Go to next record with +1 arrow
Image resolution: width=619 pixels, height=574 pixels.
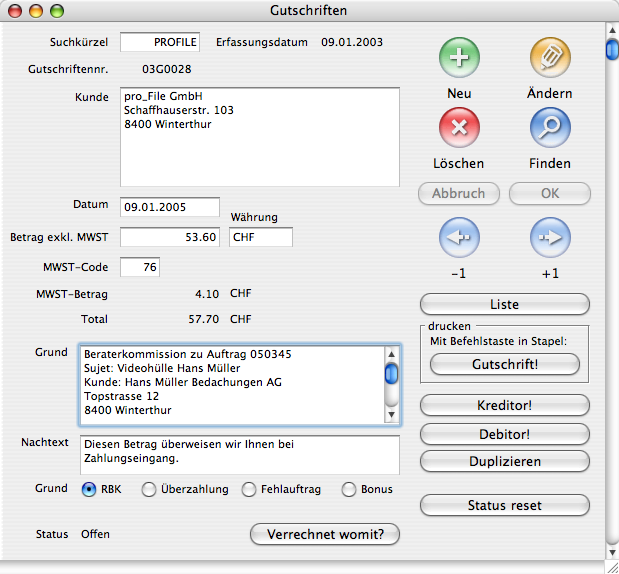(549, 238)
